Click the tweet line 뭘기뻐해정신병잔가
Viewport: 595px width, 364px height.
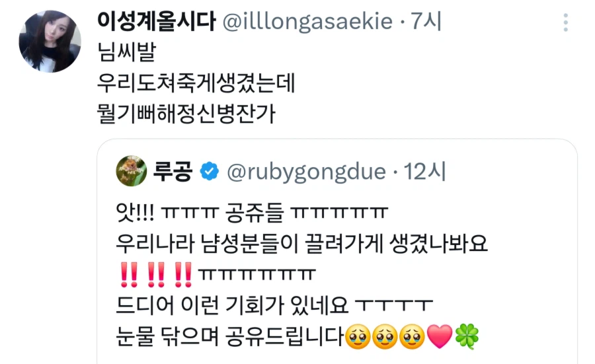click(186, 114)
